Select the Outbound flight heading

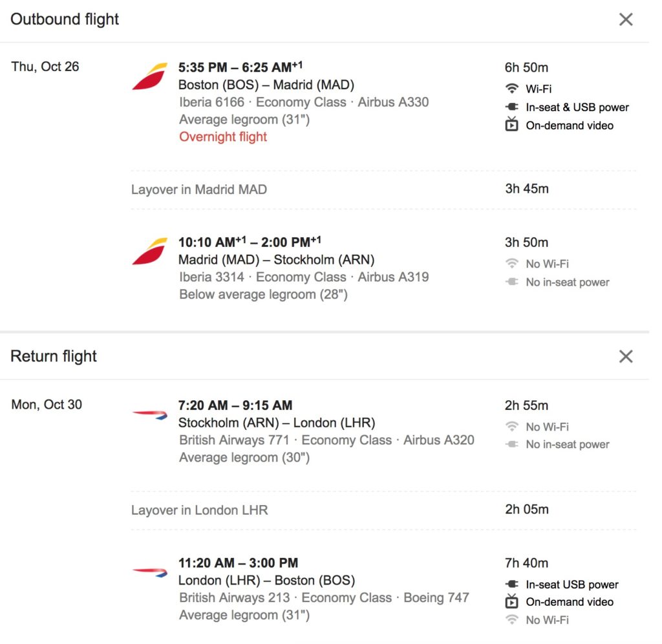65,19
